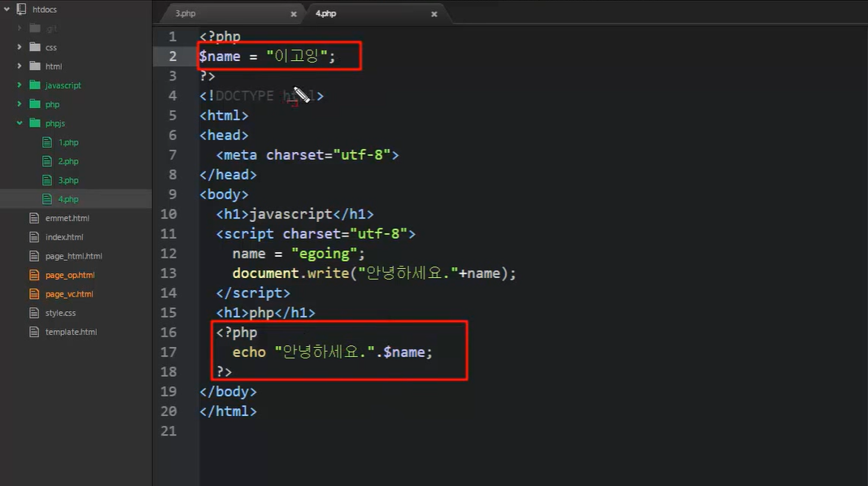Click the htdocs project icon
This screenshot has height=486, width=868.
[x=21, y=10]
